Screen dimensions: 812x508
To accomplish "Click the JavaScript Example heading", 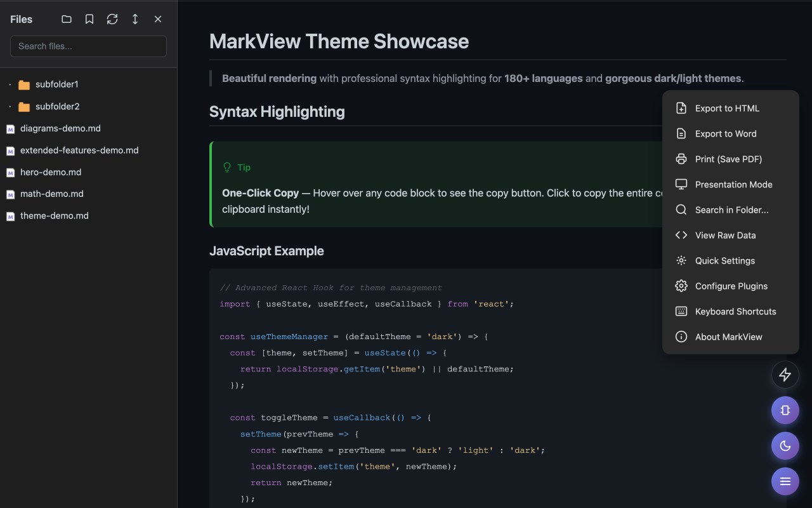I will [x=266, y=251].
